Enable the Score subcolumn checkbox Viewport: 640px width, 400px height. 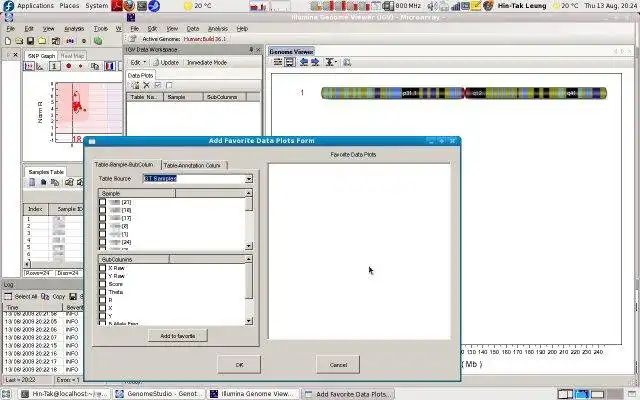(102, 284)
